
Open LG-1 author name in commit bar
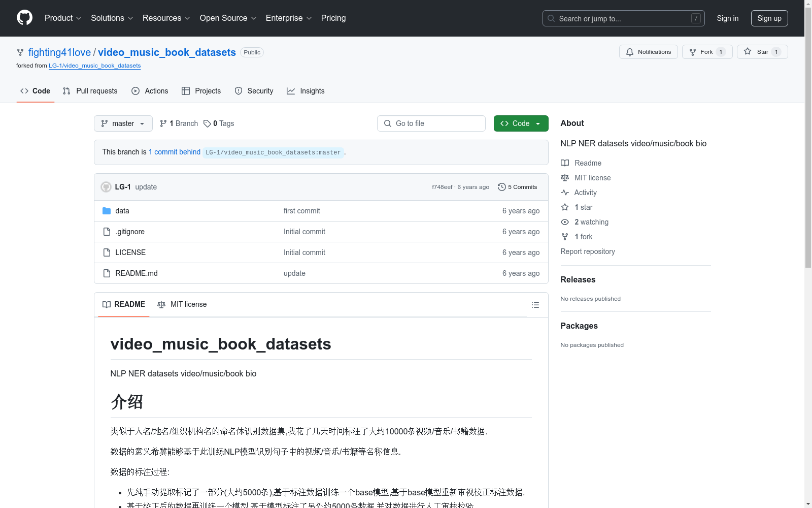click(x=123, y=187)
